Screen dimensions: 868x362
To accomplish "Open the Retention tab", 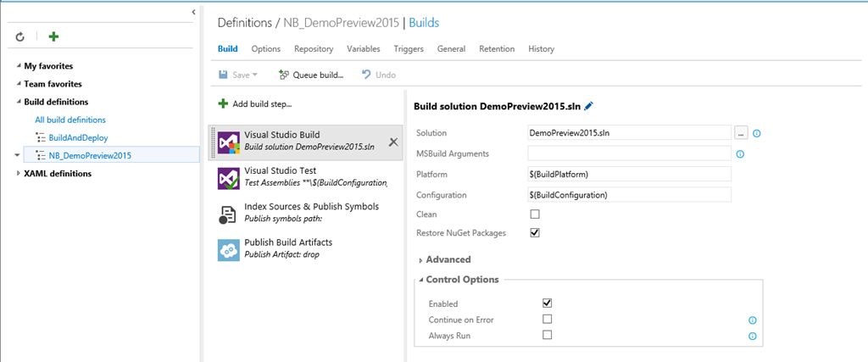I will click(x=497, y=48).
